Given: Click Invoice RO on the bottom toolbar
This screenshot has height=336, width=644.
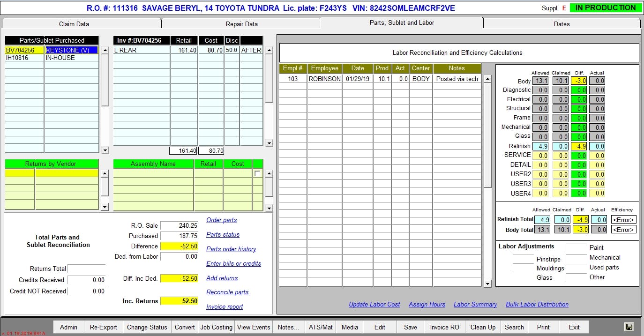Looking at the screenshot, I should 444,327.
